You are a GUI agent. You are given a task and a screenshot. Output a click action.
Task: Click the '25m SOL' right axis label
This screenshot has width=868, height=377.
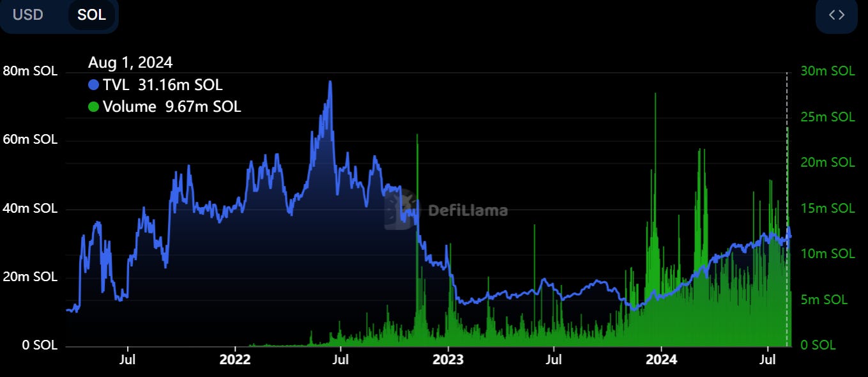pyautogui.click(x=828, y=117)
